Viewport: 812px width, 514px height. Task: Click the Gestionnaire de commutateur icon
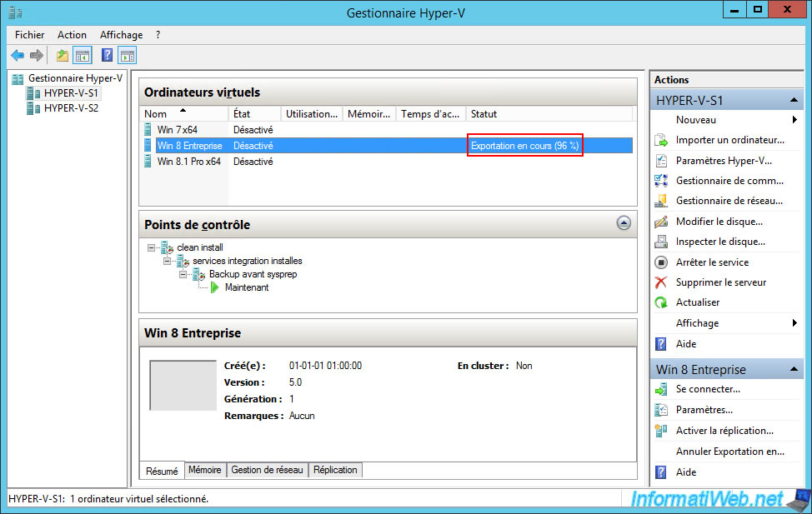661,181
